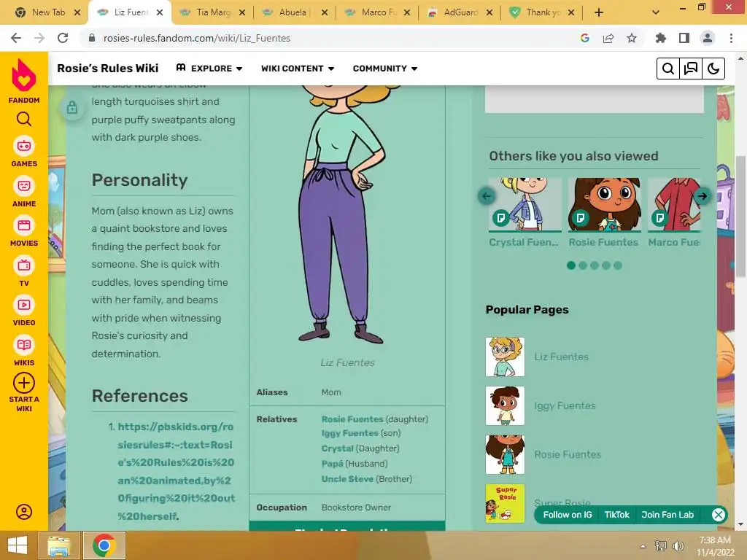The height and width of the screenshot is (560, 747).
Task: Switch to the Tia Marg tab
Action: pyautogui.click(x=213, y=13)
